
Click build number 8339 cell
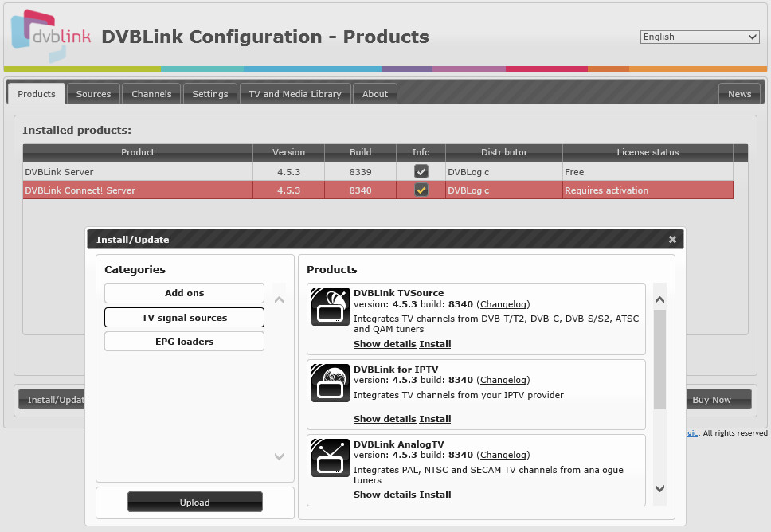tap(361, 172)
